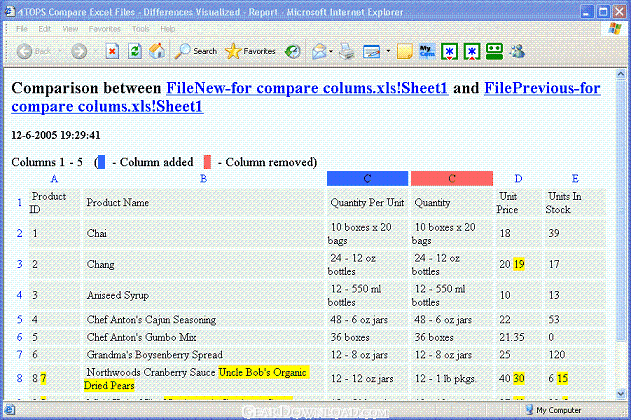Click the 21.35 unit price cell

click(x=518, y=337)
